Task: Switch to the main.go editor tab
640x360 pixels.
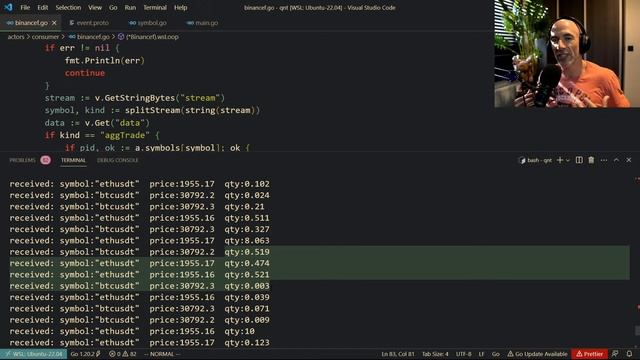Action: coord(202,23)
